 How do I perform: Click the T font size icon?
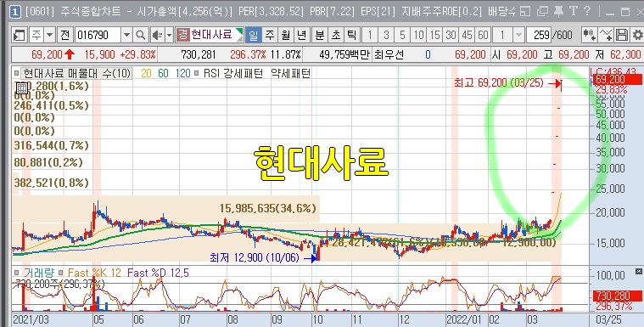(x=574, y=12)
